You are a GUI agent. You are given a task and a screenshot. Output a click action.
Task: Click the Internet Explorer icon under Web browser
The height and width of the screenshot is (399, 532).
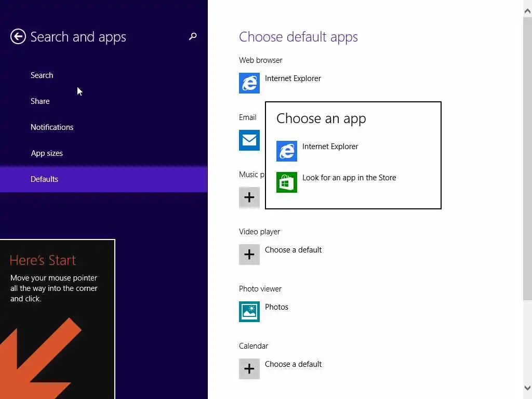[249, 83]
